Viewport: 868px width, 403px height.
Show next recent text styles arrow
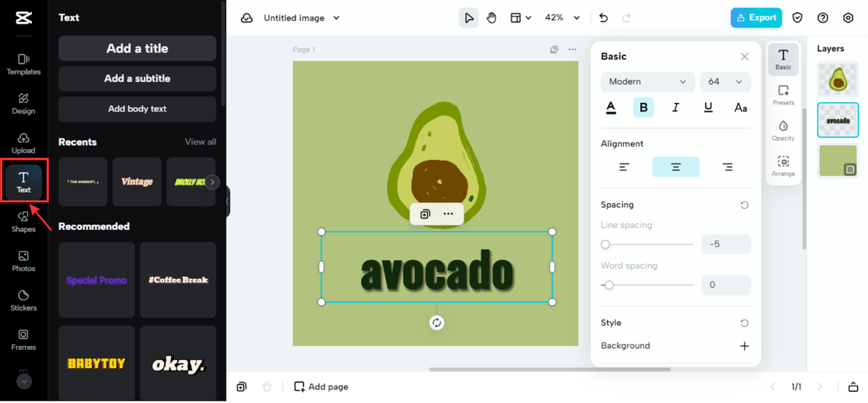coord(213,182)
